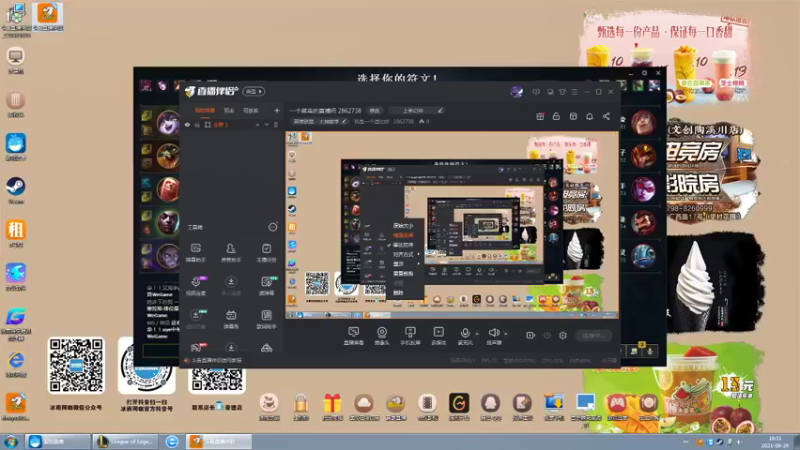Screen dimensions: 800x450
Task: Add a phone screen-cast source
Action: [x=410, y=336]
